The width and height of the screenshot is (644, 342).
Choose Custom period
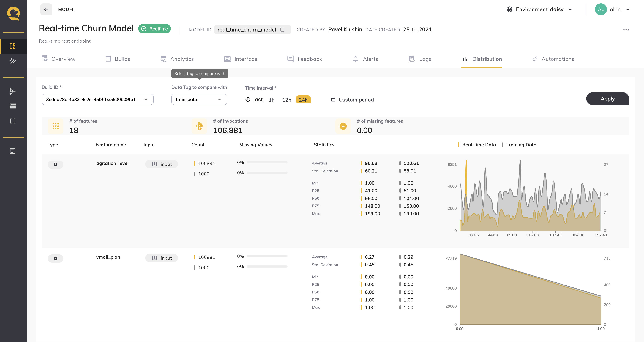(353, 100)
